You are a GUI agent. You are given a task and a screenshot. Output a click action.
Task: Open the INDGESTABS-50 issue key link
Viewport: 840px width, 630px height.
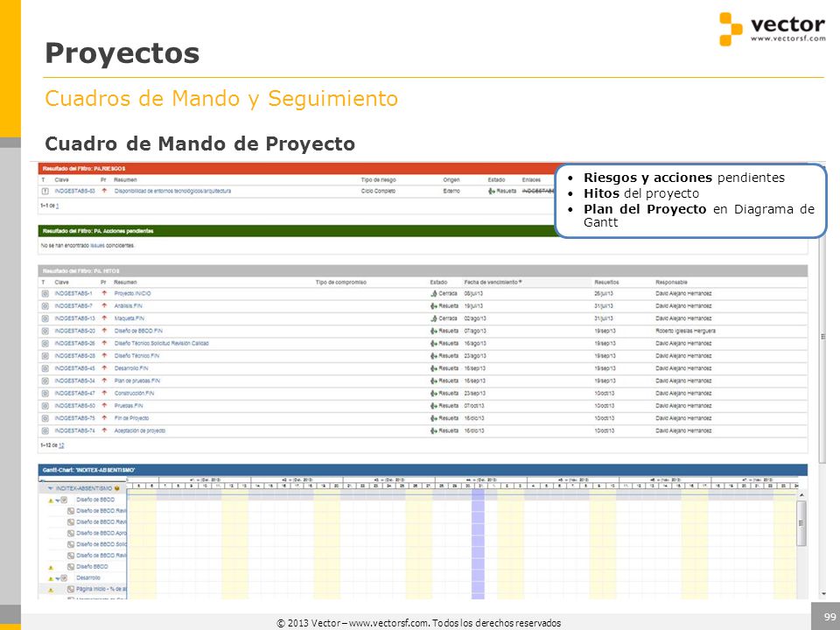pyautogui.click(x=74, y=406)
